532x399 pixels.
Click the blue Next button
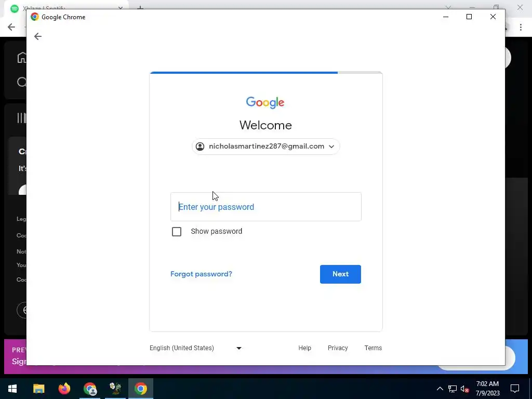(x=340, y=274)
